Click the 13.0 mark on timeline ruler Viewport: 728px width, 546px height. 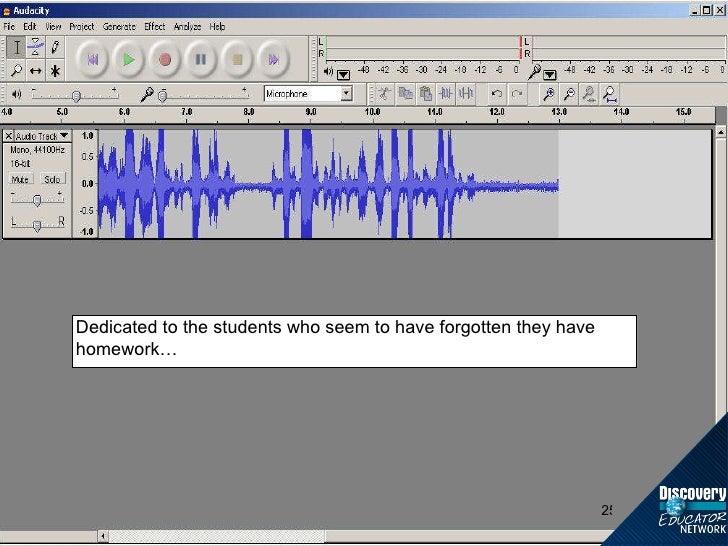559,112
